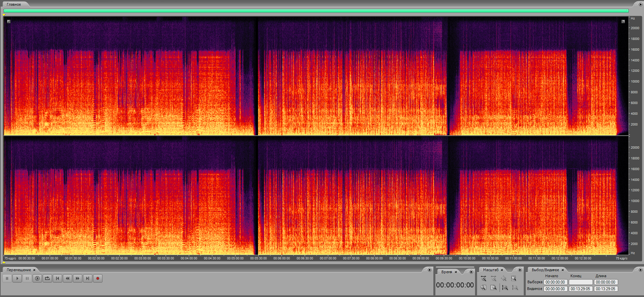Click the red Record button

(x=98, y=278)
